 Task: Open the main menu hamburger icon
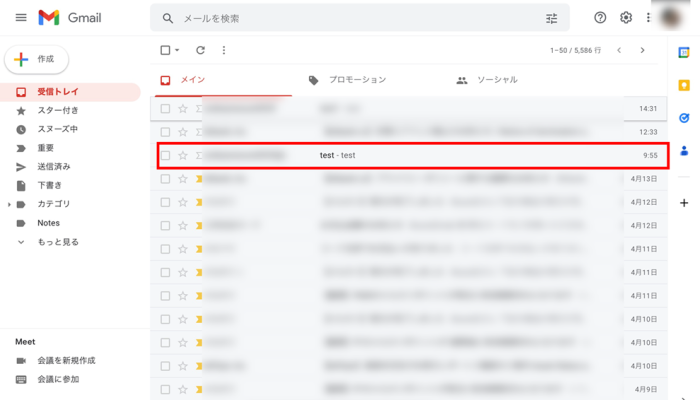point(21,18)
